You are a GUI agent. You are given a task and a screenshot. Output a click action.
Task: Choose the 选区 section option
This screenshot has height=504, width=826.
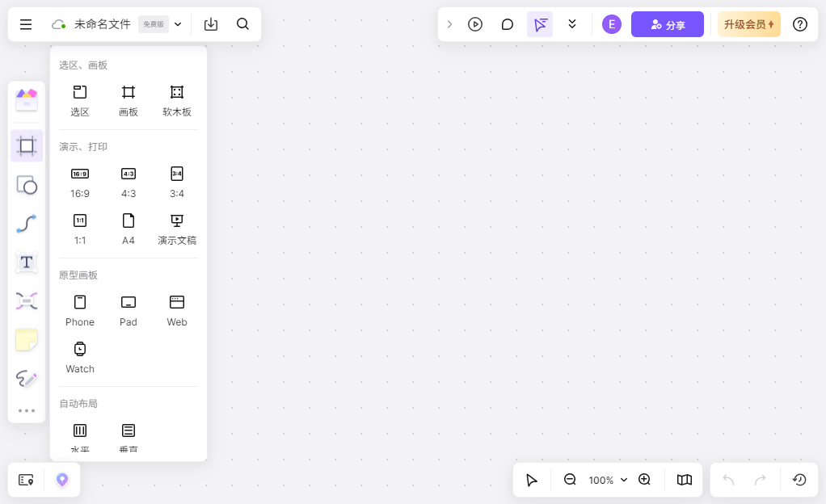click(80, 101)
